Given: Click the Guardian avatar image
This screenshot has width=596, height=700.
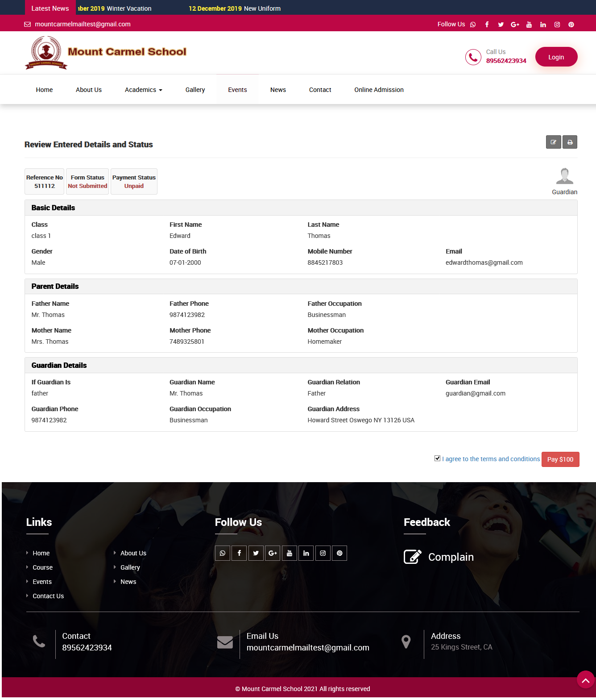Looking at the screenshot, I should [564, 176].
